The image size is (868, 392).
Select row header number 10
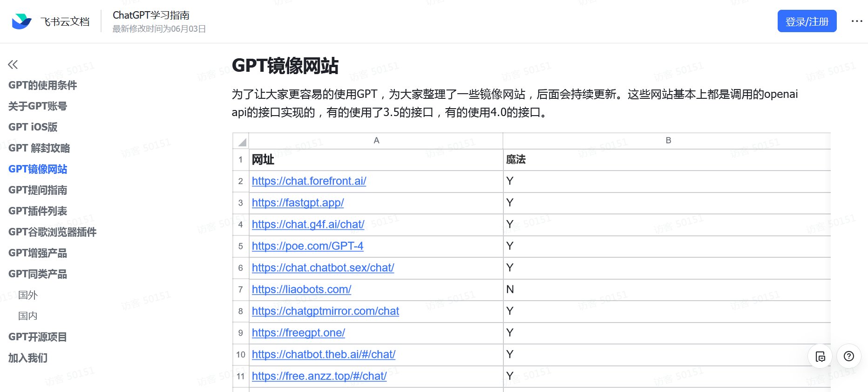tap(241, 355)
